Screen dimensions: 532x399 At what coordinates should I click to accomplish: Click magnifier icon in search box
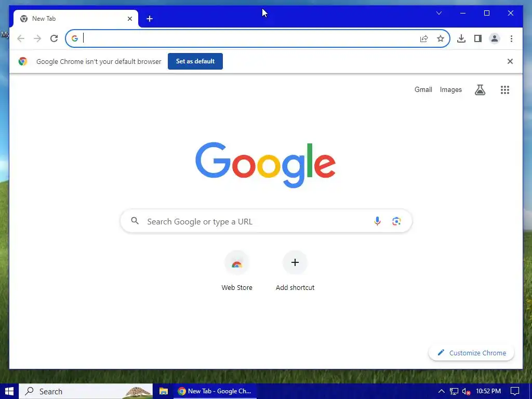point(135,221)
